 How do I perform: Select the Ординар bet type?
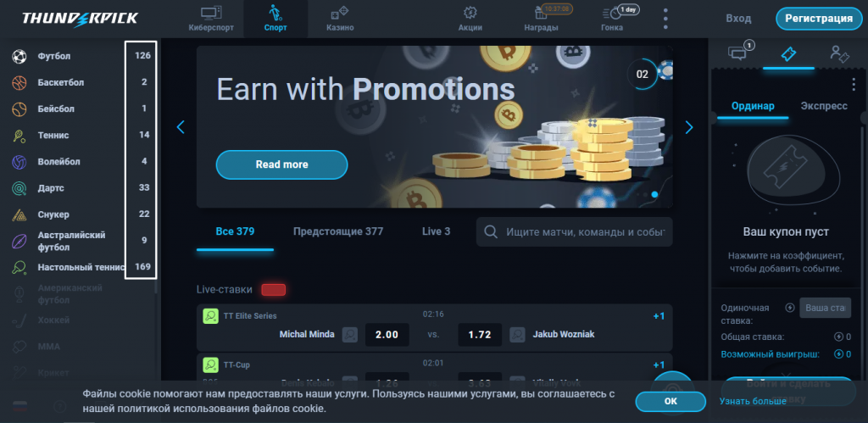click(x=753, y=106)
